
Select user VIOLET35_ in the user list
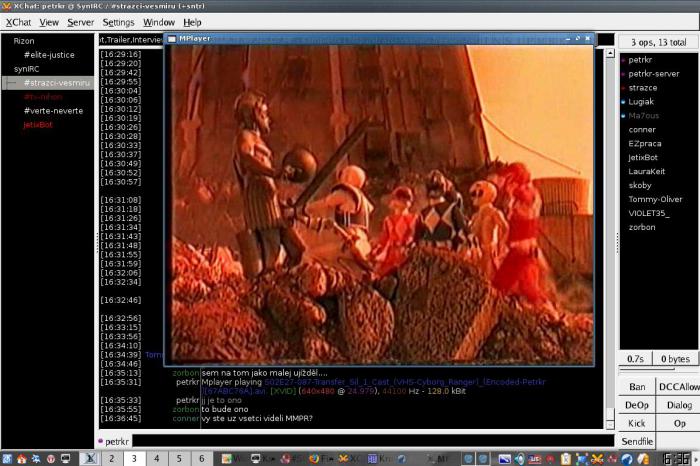(x=649, y=213)
